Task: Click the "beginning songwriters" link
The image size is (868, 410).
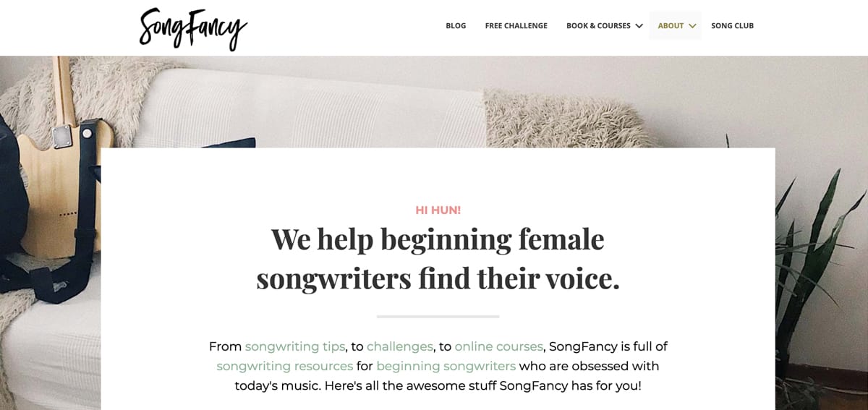Action: tap(446, 366)
